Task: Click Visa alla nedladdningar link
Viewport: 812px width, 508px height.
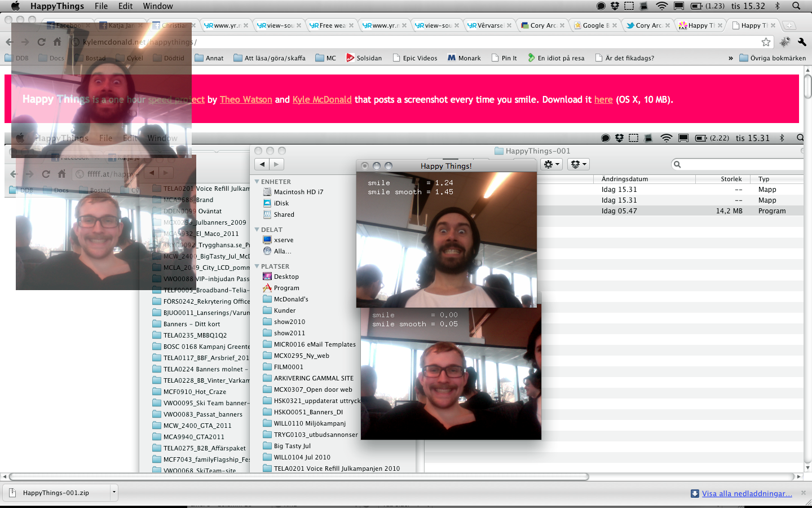Action: pyautogui.click(x=747, y=493)
